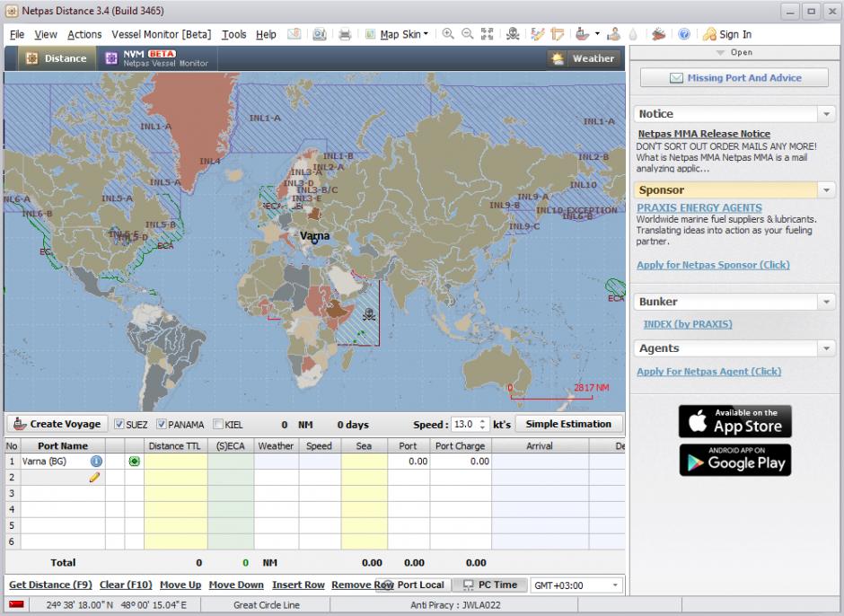Switch to the Distance tab
This screenshot has width=844, height=616.
pos(57,58)
